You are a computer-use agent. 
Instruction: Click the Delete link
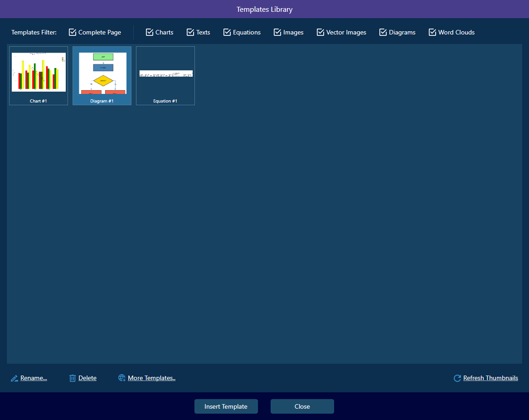point(87,378)
